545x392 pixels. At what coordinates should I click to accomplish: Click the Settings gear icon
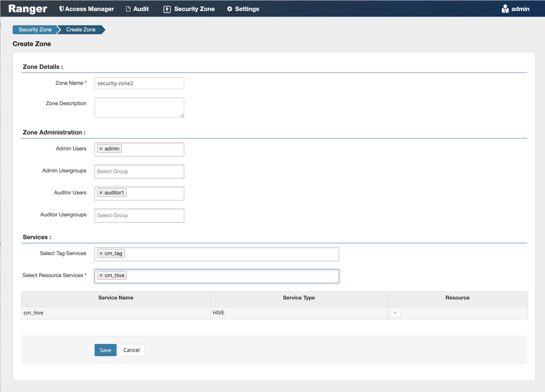coord(229,9)
